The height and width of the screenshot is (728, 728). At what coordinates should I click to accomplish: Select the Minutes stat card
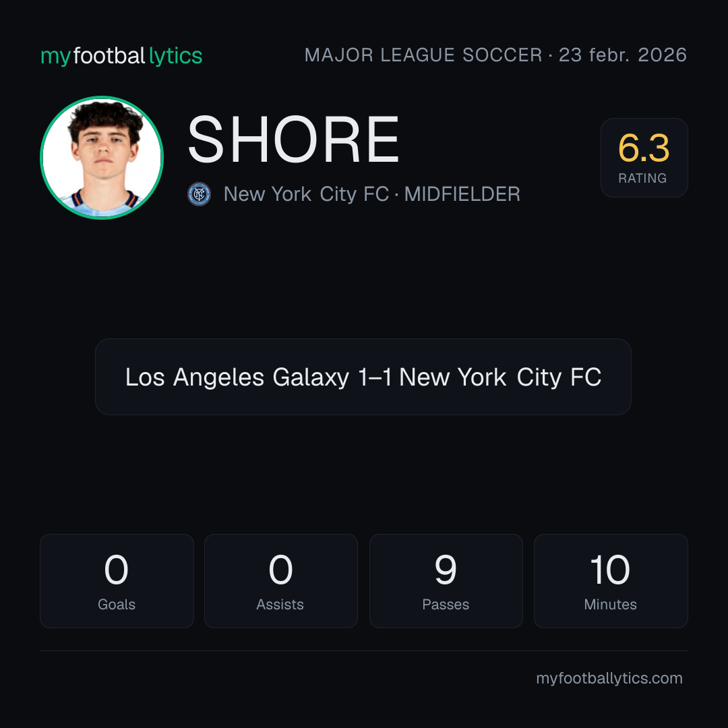pyautogui.click(x=611, y=581)
